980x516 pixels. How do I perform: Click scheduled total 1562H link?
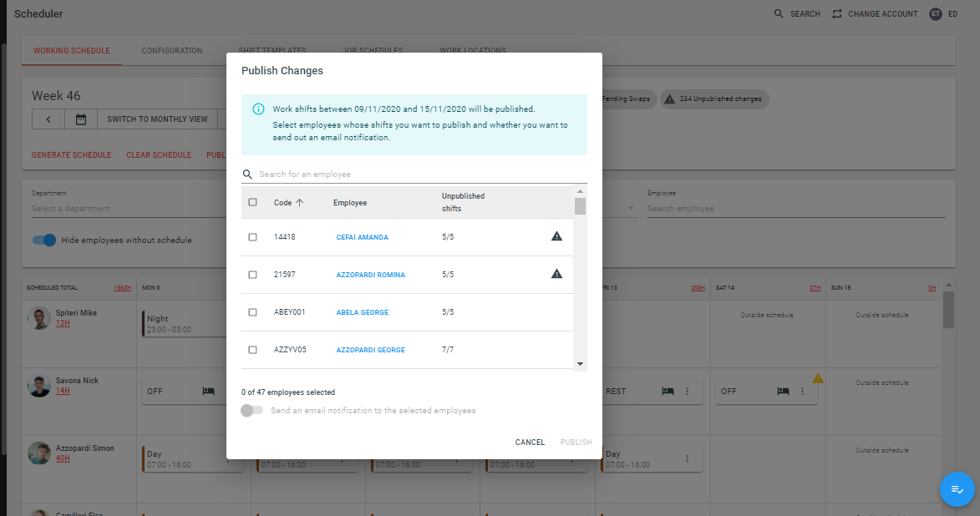point(123,288)
